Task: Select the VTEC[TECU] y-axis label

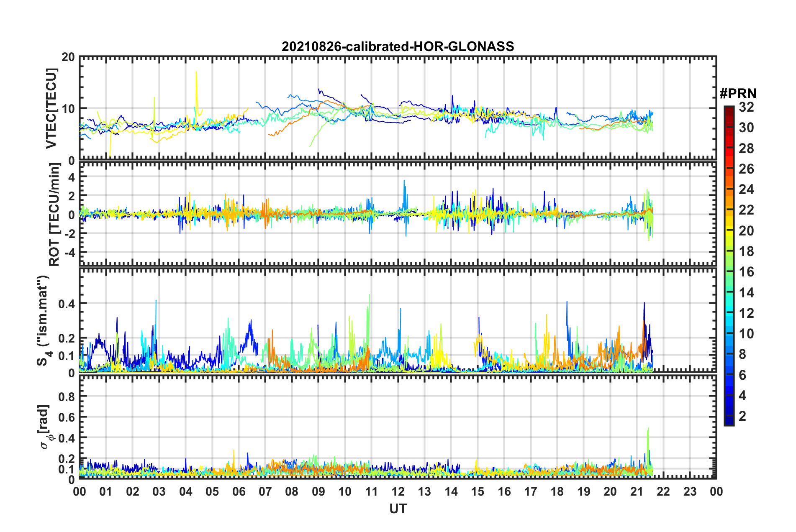Action: coord(51,108)
